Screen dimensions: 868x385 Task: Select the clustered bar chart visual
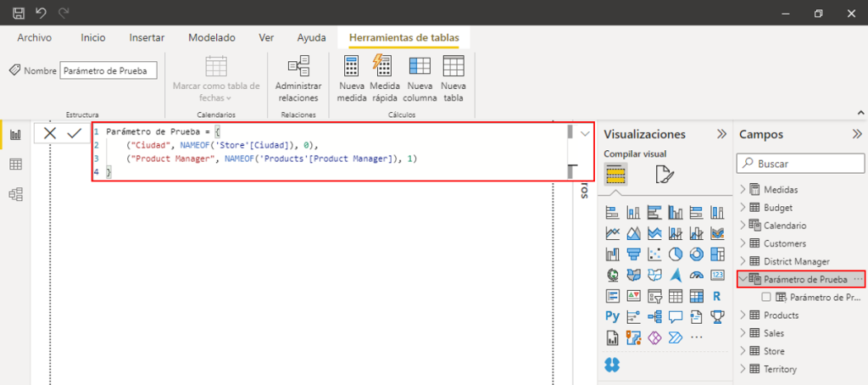tap(654, 212)
